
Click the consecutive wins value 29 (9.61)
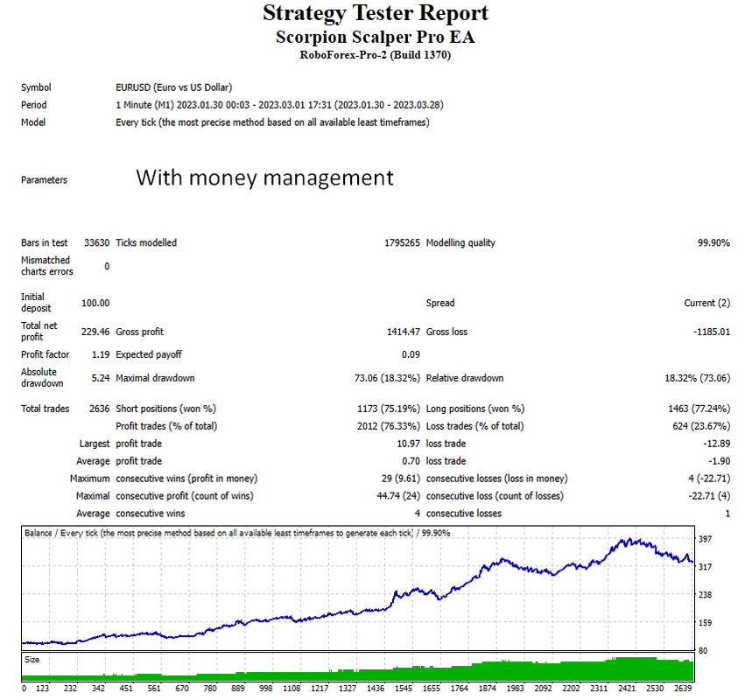401,479
